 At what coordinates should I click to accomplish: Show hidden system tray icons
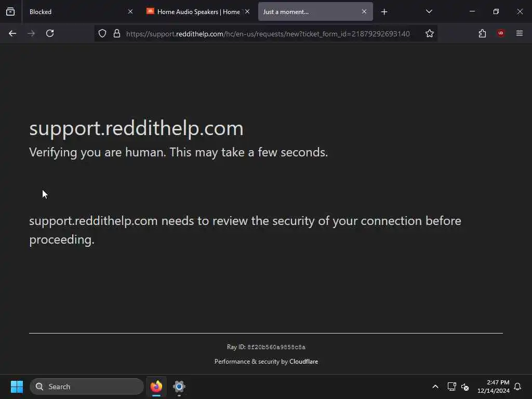435,387
